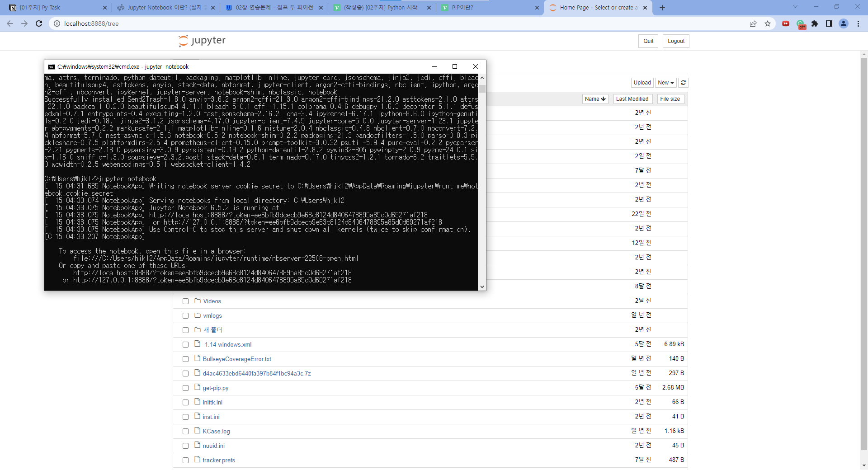Click the browser page vertical scrollbar
Screen dimensions: 868x470
click(x=864, y=253)
